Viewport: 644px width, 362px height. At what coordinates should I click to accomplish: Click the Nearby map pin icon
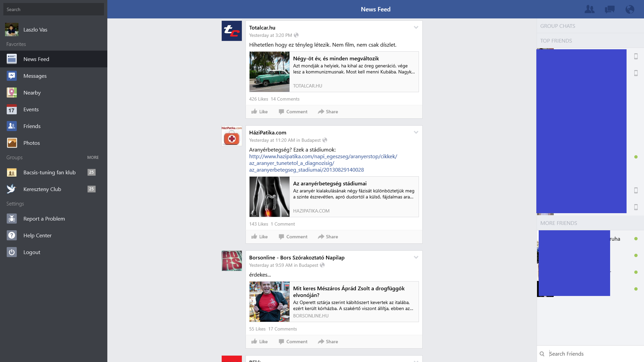tap(12, 93)
